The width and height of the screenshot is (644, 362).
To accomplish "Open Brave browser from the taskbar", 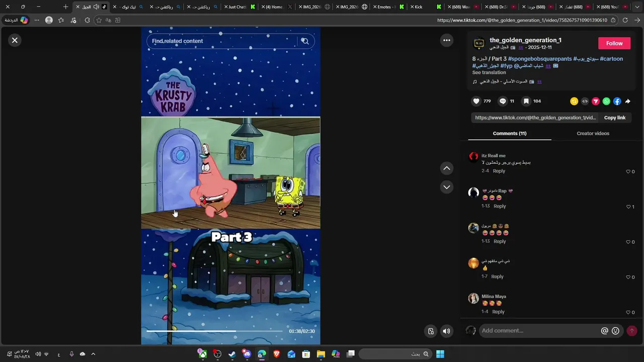I will 276,354.
